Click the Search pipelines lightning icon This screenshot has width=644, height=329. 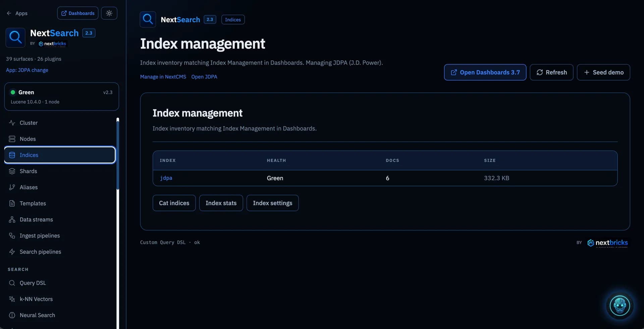point(12,252)
